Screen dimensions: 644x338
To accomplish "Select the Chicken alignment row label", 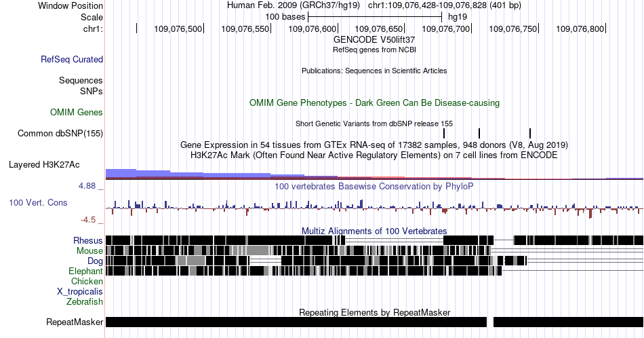I will [x=87, y=281].
